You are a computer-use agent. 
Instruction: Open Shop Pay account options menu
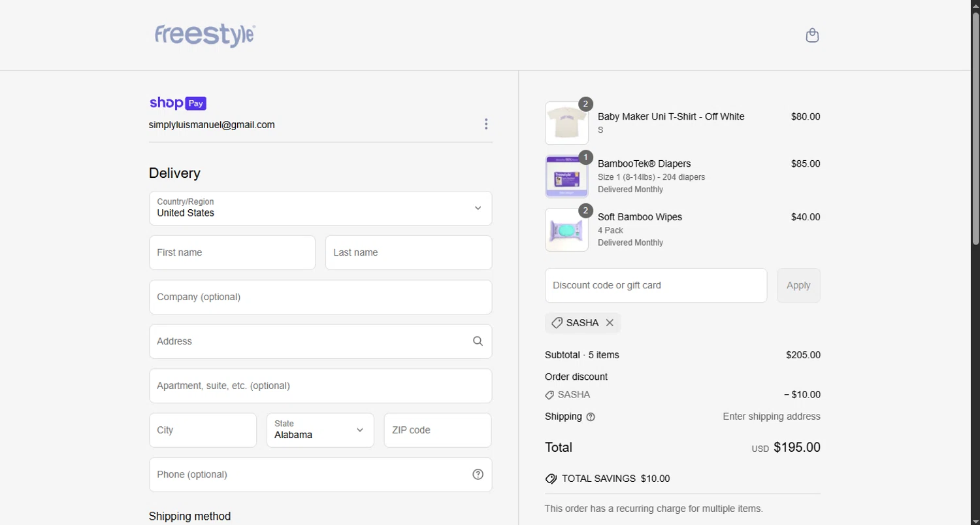pyautogui.click(x=486, y=124)
